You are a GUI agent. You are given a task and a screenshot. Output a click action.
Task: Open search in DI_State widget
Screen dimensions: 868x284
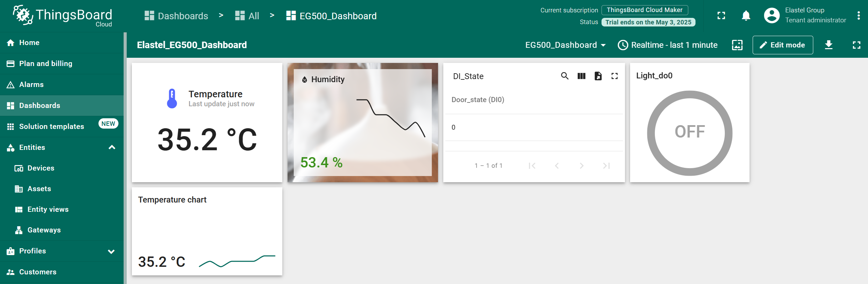point(565,76)
